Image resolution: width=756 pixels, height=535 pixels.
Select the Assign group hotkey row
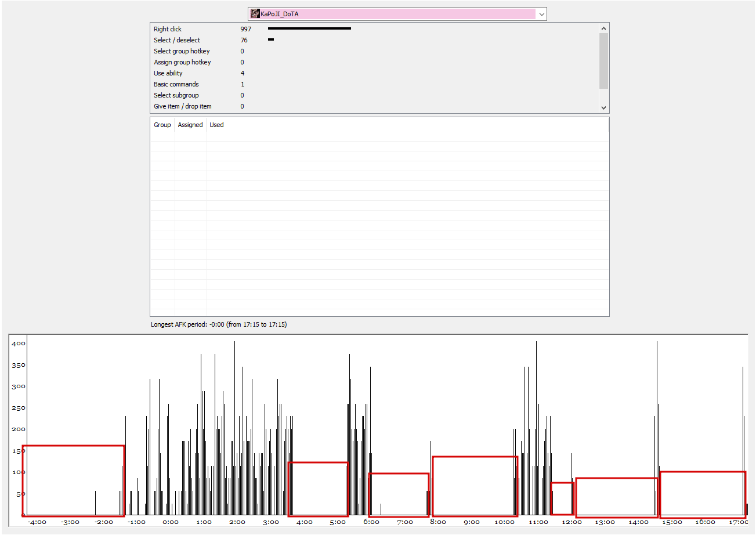374,62
